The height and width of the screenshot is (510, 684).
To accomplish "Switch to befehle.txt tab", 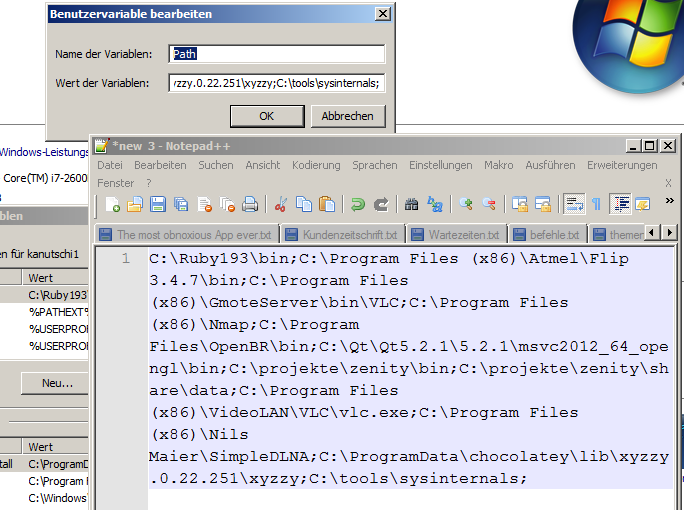I will coord(547,235).
